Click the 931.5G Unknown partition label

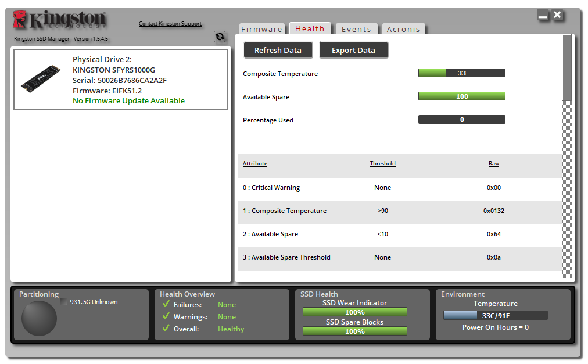pos(94,302)
